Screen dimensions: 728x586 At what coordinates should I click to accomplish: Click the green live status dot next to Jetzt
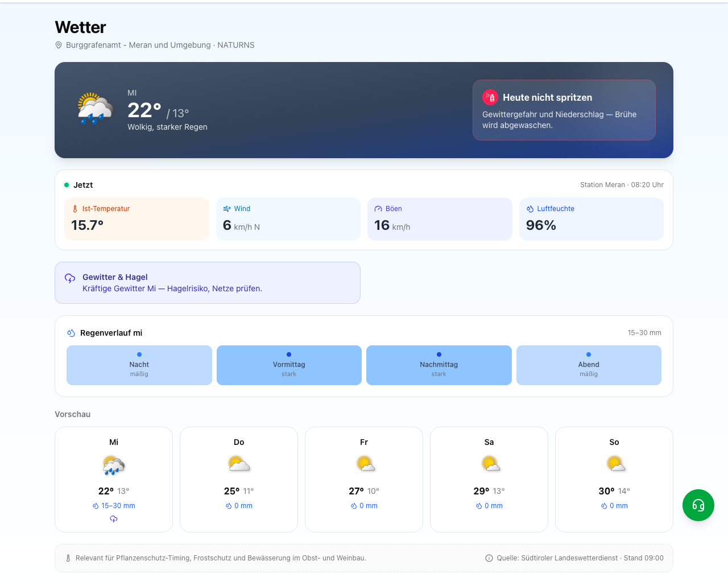coord(67,185)
